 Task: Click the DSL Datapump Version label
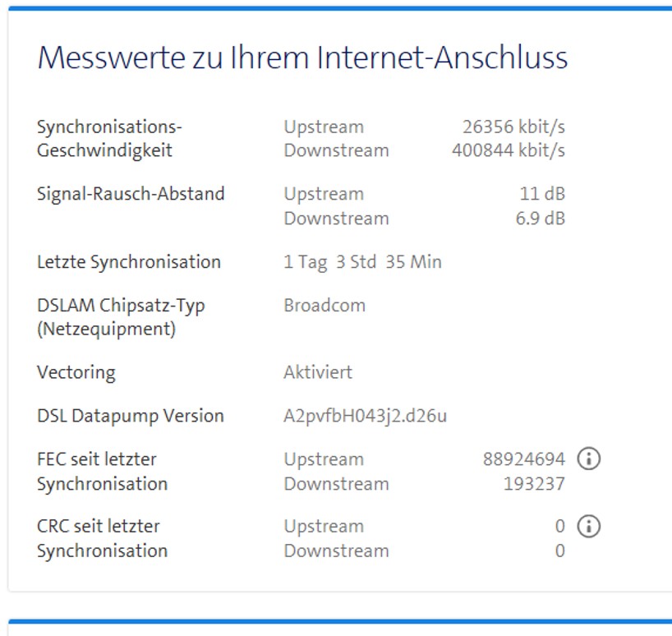[x=131, y=416]
